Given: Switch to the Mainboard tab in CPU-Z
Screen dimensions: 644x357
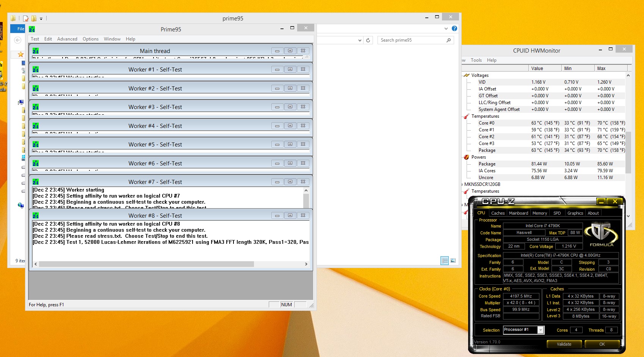Looking at the screenshot, I should pyautogui.click(x=518, y=213).
